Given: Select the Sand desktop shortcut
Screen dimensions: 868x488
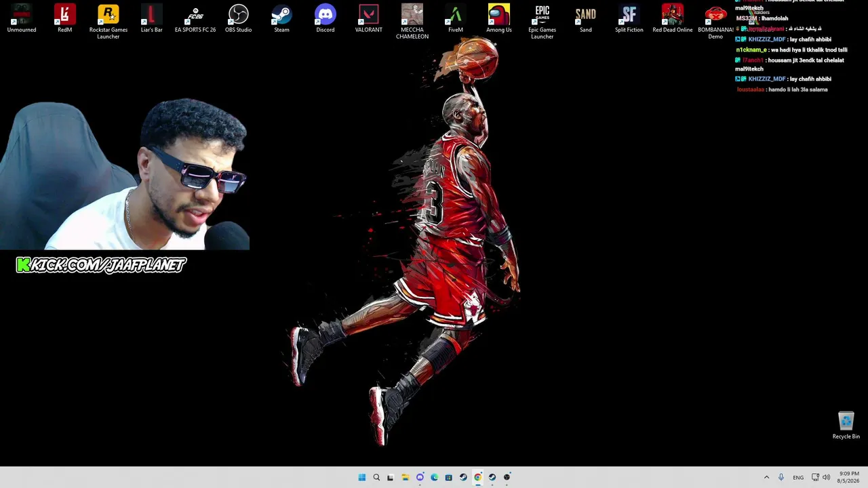Looking at the screenshot, I should coord(586,18).
